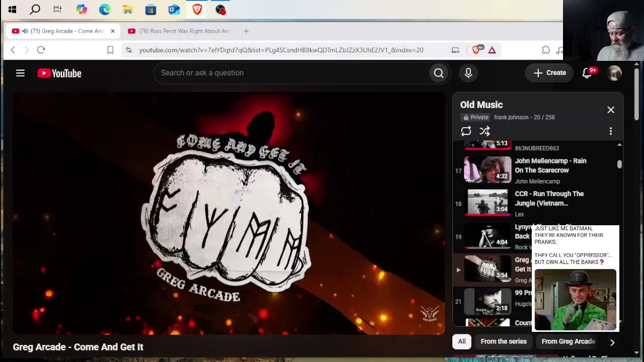The image size is (644, 362).
Task: Open the YouTube guide hamburger menu
Action: [20, 73]
